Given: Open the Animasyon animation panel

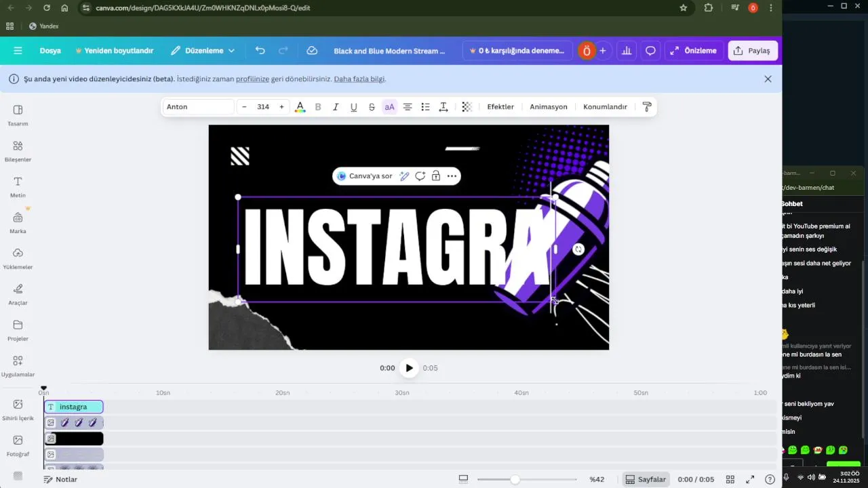Looking at the screenshot, I should click(x=549, y=107).
